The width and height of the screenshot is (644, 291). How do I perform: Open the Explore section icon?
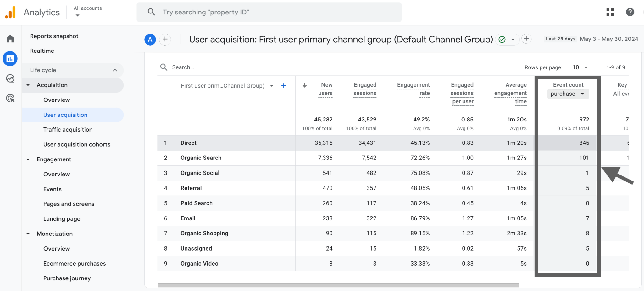click(x=10, y=78)
